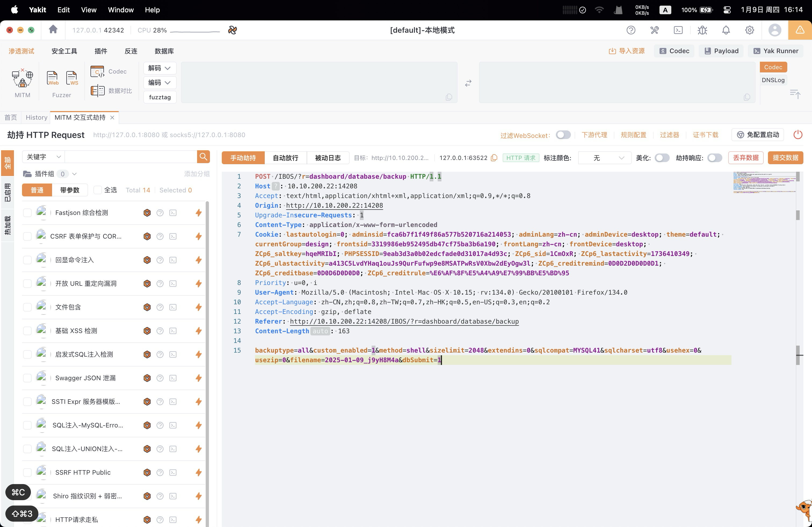Click the 提交数据 submit button

coord(785,158)
